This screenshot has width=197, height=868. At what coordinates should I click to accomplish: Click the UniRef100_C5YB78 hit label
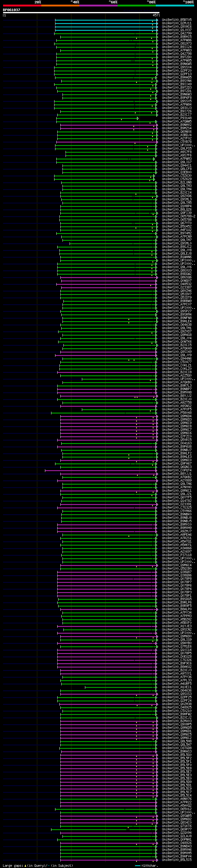177,142
